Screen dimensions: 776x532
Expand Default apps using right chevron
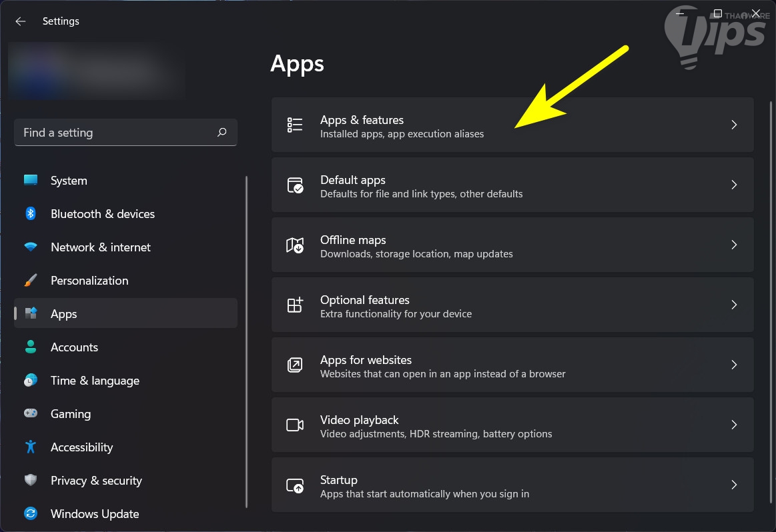tap(734, 185)
